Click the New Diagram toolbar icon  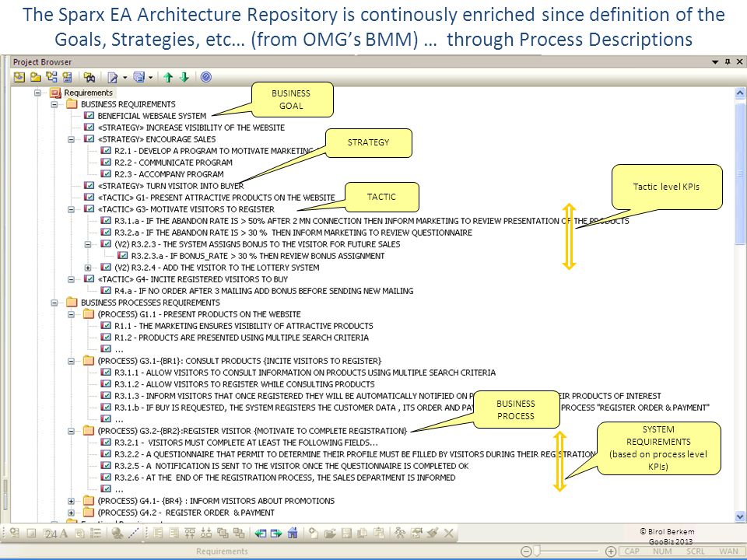(51, 77)
